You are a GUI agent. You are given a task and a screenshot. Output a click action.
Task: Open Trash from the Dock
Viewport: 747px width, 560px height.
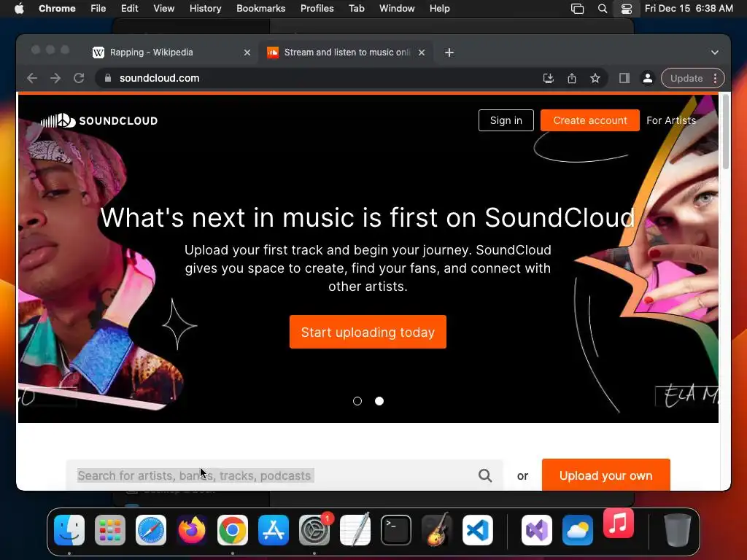678,530
